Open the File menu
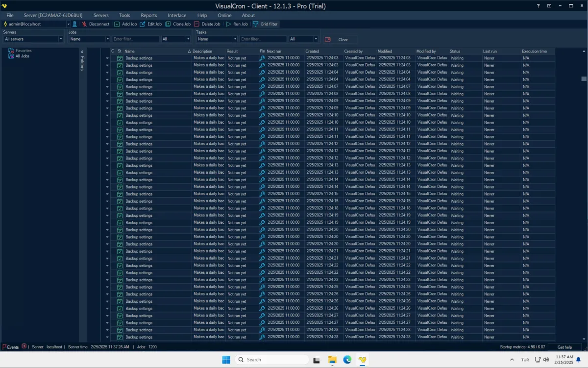The width and height of the screenshot is (588, 368). pyautogui.click(x=10, y=15)
